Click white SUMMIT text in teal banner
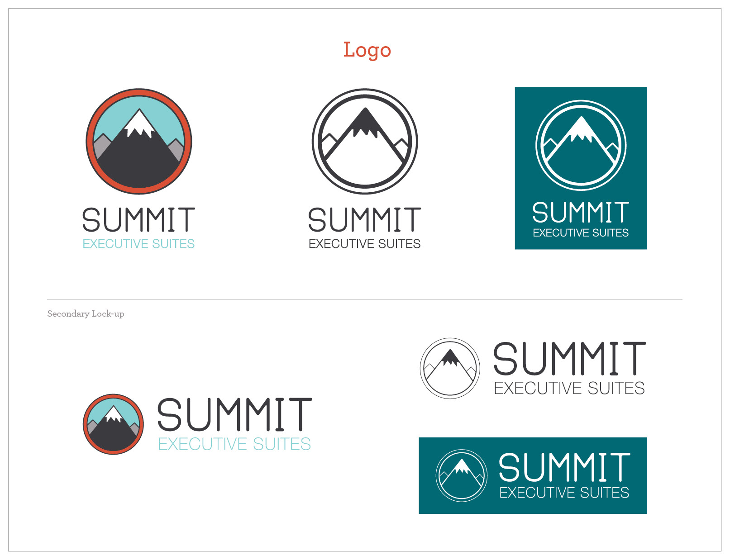730x560 pixels. coord(564,467)
